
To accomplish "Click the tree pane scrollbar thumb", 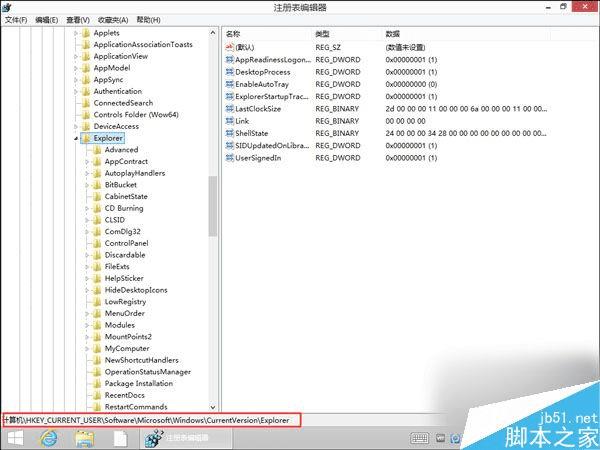I will tap(213, 206).
